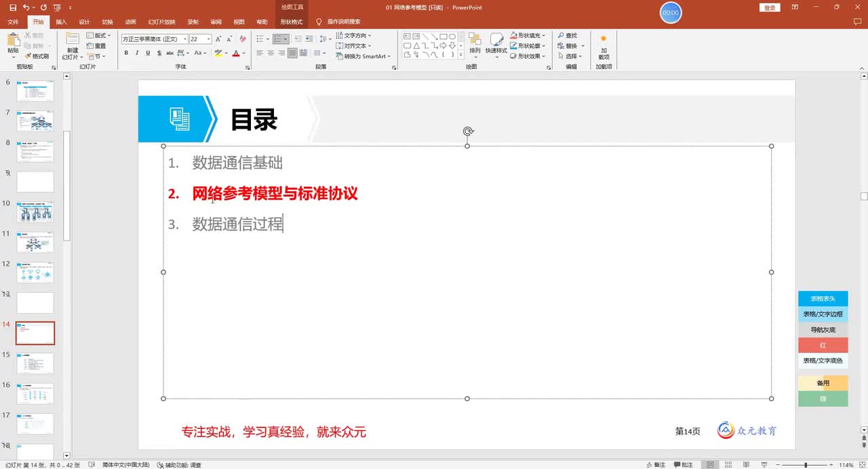Switch to Insert (插入) tab
The width and height of the screenshot is (868, 469).
tap(61, 22)
